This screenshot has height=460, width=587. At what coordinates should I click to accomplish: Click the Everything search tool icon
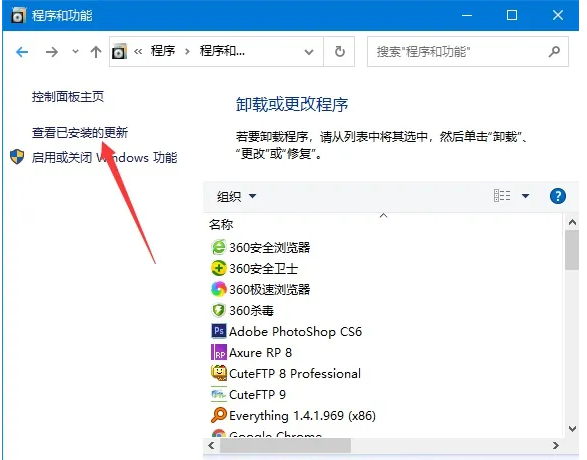coord(219,415)
